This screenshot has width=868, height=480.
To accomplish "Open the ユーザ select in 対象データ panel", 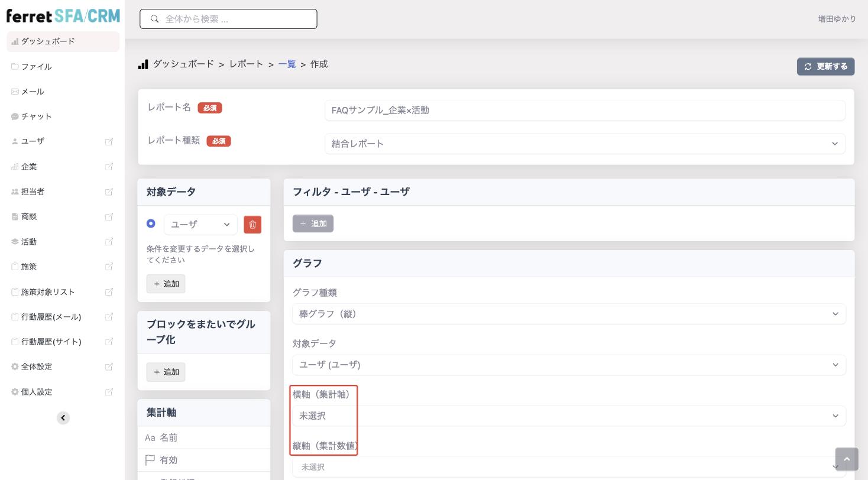I will tap(200, 225).
